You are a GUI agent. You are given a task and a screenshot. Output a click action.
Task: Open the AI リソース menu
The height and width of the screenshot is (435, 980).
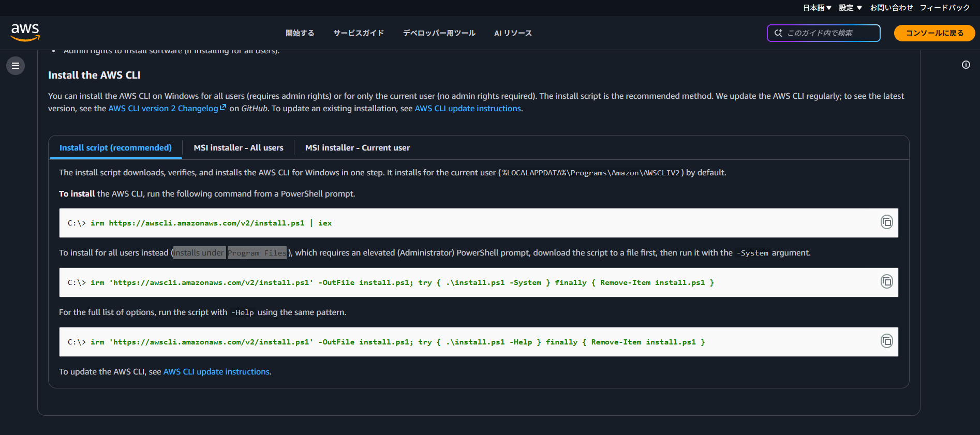click(513, 33)
